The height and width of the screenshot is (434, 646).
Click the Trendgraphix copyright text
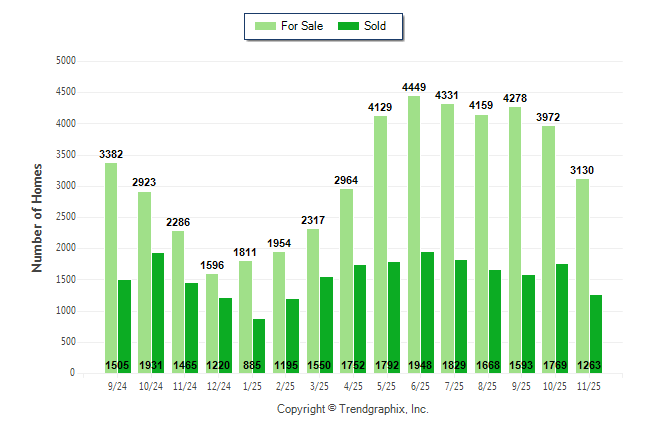(352, 410)
